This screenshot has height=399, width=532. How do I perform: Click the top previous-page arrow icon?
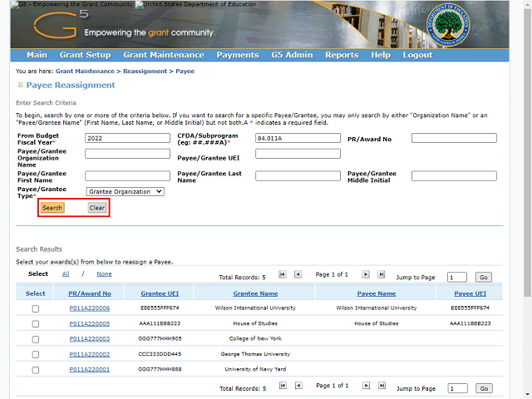coord(299,274)
